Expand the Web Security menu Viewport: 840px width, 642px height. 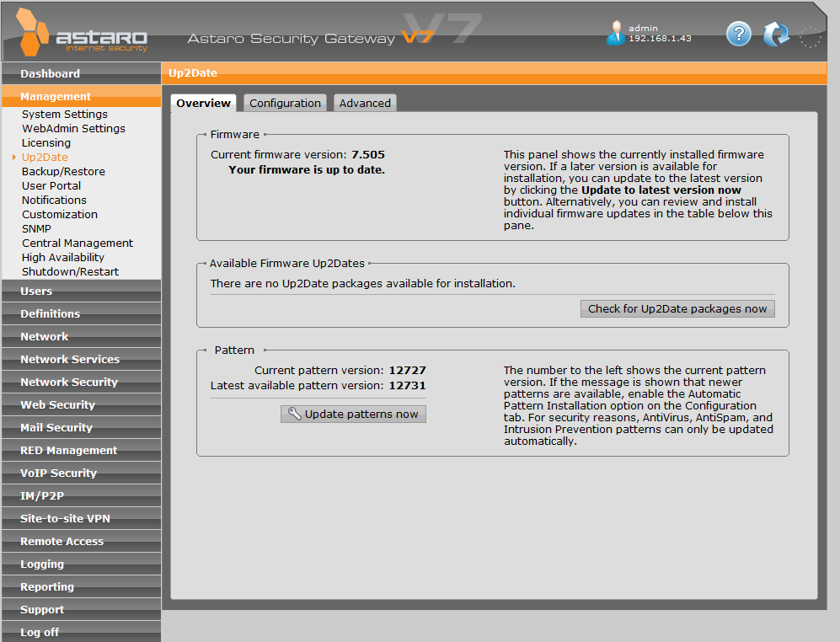81,404
